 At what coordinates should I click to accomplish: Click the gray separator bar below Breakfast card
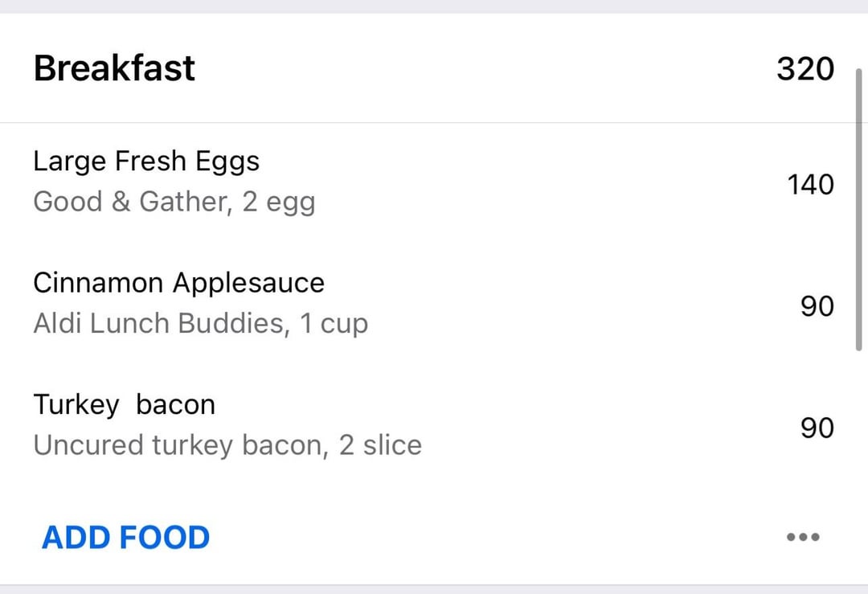434,589
